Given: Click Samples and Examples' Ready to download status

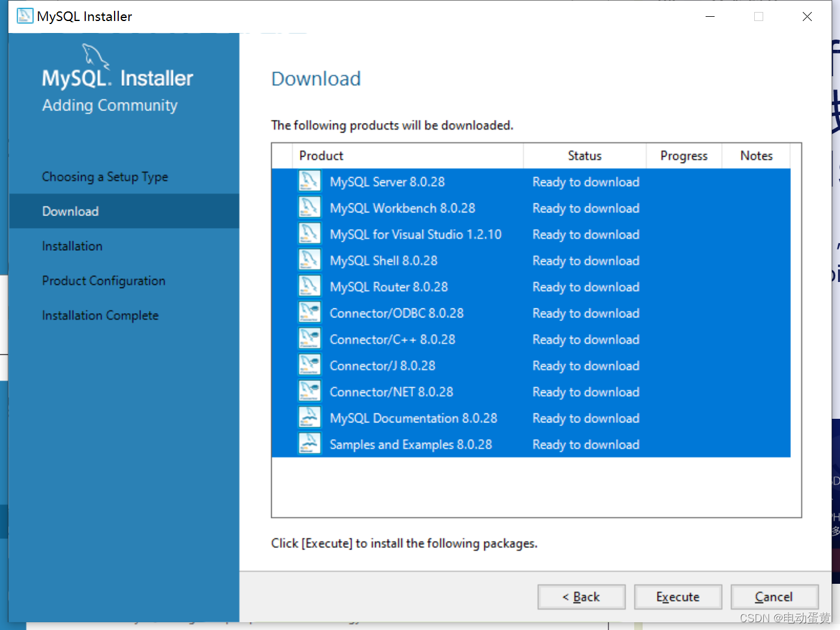Looking at the screenshot, I should [586, 445].
